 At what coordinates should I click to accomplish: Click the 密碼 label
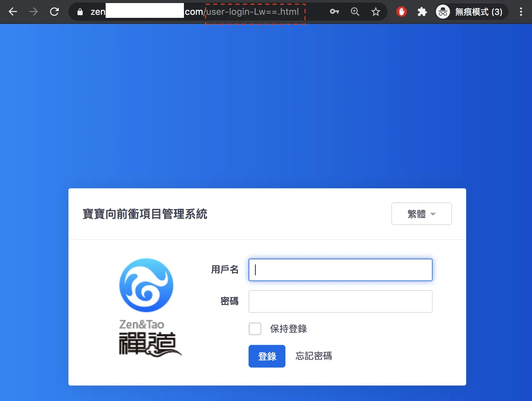click(230, 302)
